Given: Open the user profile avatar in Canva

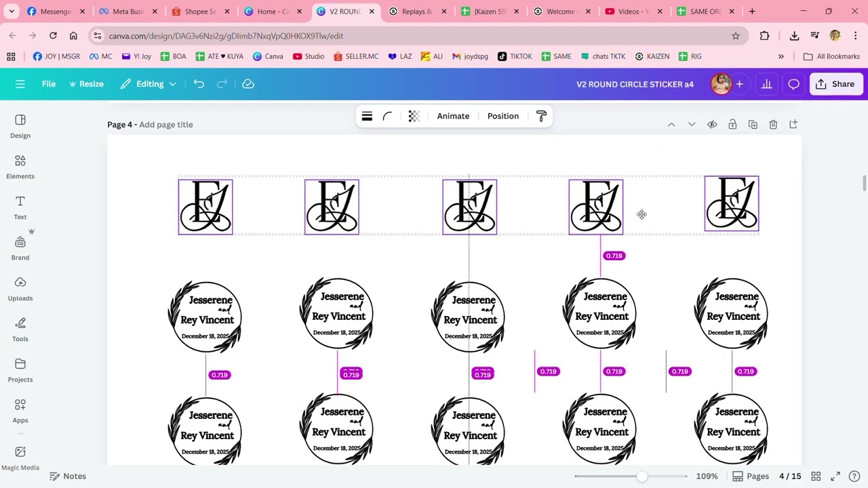Looking at the screenshot, I should click(x=721, y=84).
